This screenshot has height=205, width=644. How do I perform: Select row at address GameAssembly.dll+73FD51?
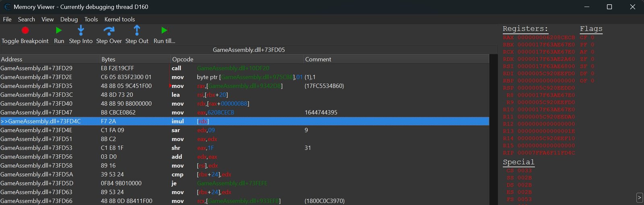pos(244,139)
